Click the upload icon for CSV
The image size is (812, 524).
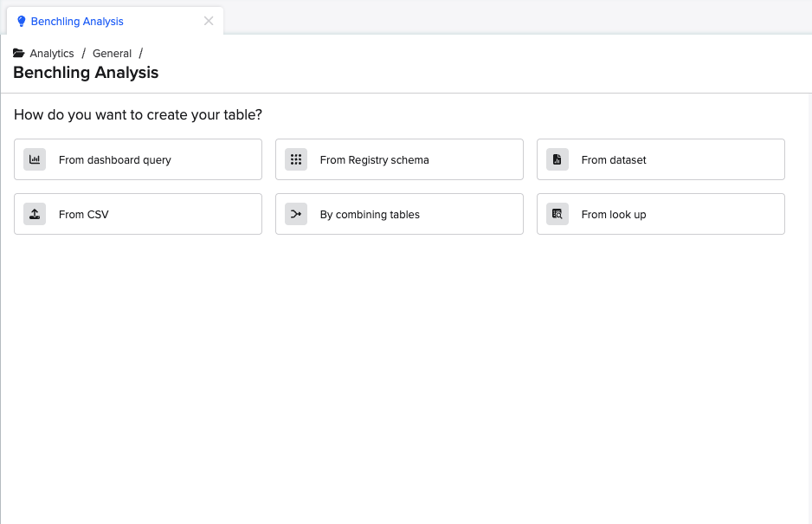35,214
